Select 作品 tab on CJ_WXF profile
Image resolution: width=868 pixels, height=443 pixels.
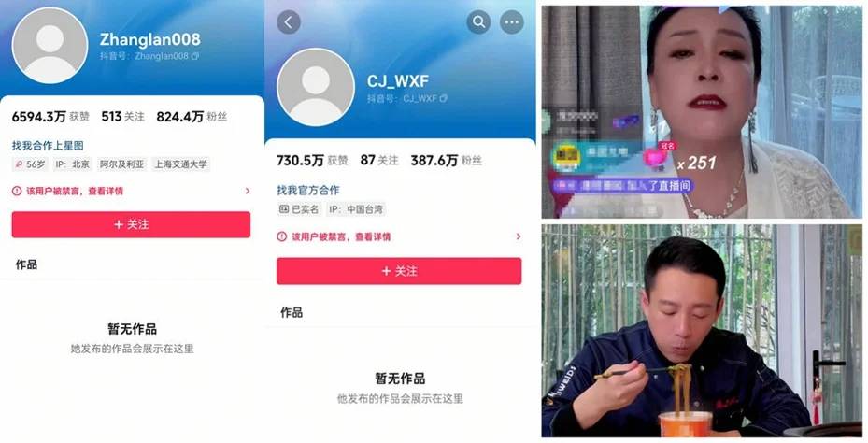pos(292,313)
